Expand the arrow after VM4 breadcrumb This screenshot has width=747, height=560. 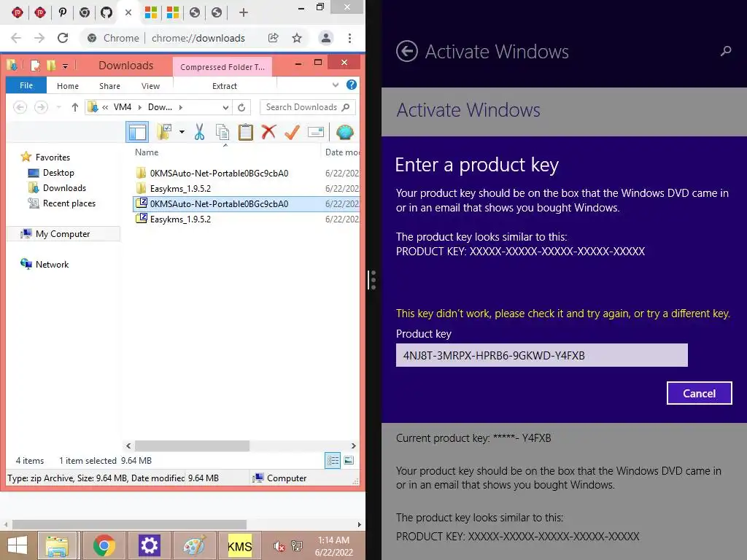pos(140,107)
